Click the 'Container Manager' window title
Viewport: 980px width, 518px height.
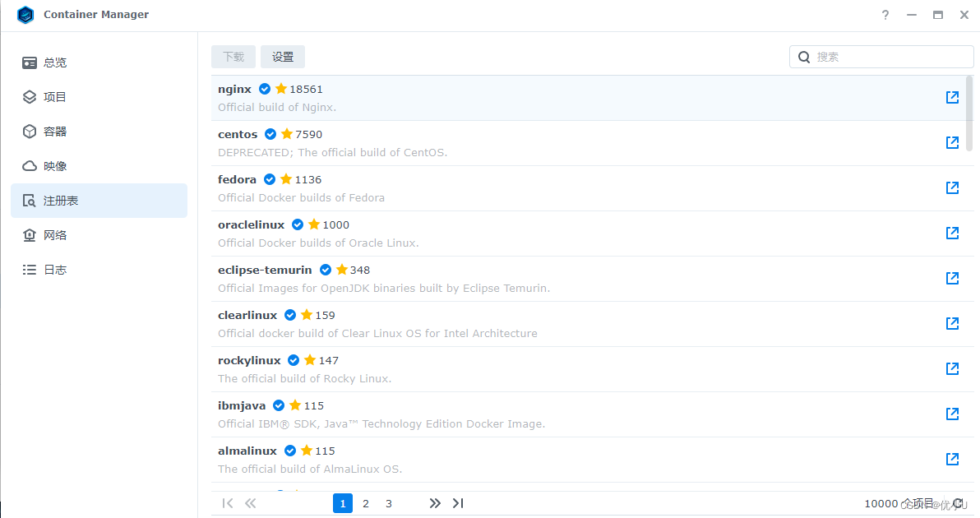[x=96, y=14]
